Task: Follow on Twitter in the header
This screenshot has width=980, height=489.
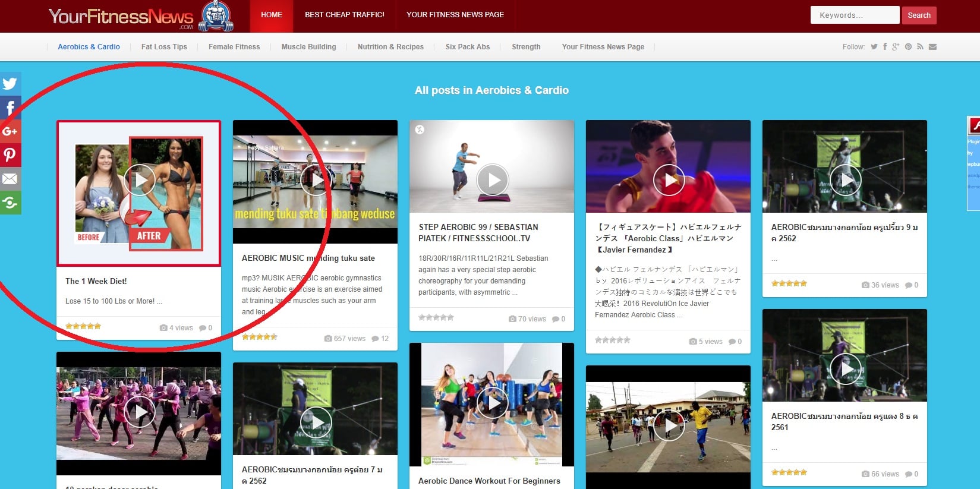Action: (874, 47)
